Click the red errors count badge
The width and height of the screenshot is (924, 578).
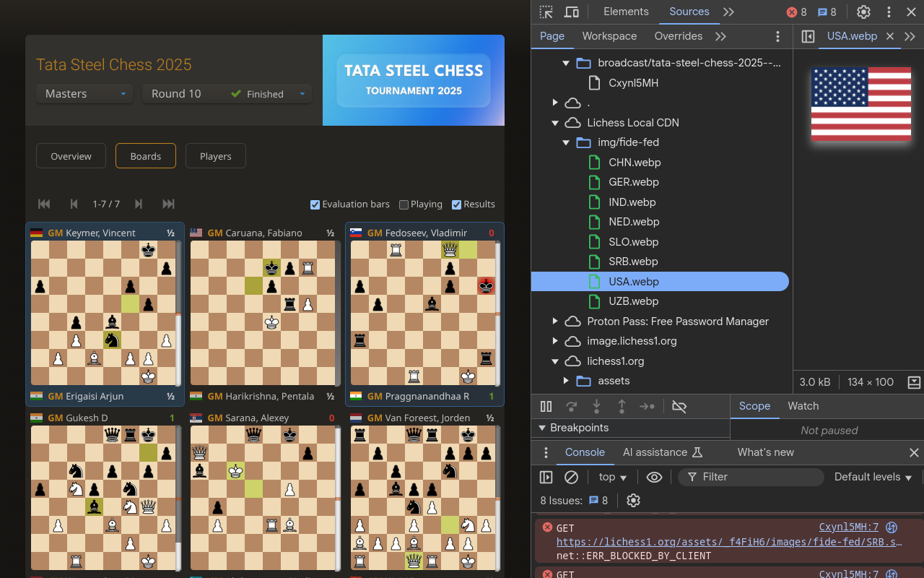(796, 12)
